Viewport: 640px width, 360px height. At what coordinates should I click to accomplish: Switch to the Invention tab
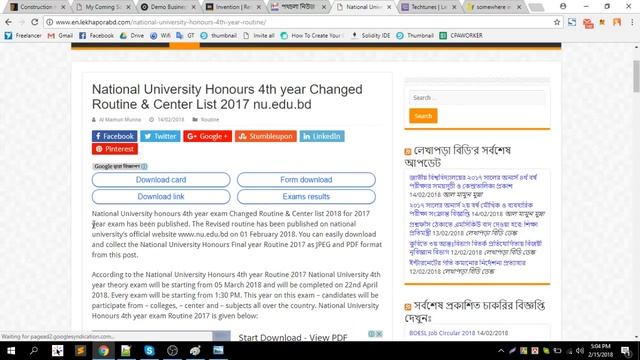click(x=233, y=7)
